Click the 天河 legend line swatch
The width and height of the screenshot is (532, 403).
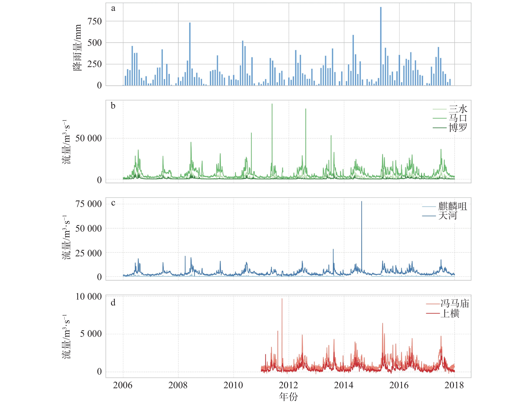click(x=429, y=216)
